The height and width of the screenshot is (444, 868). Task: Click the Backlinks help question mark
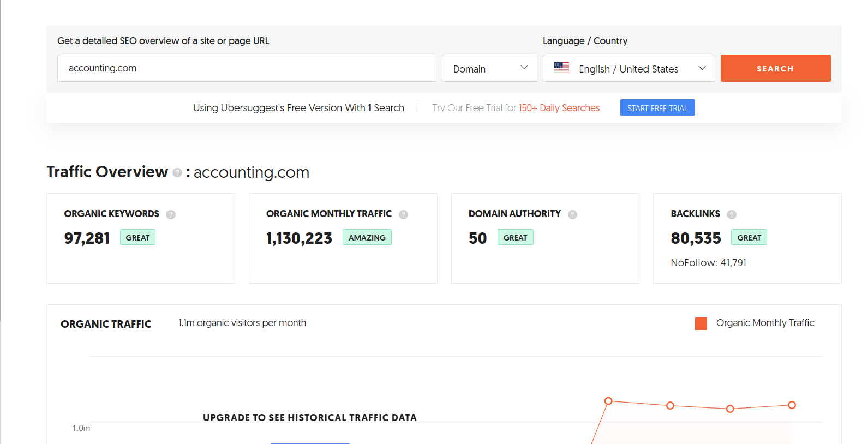(x=732, y=214)
